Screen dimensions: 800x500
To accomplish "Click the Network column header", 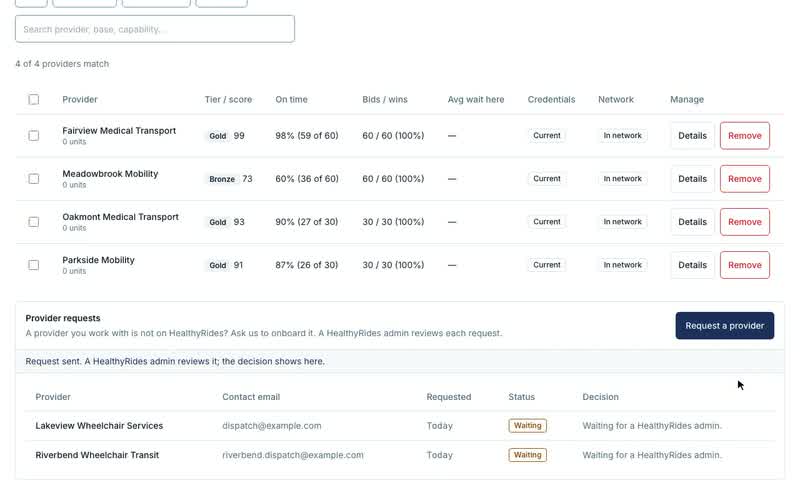I will pyautogui.click(x=616, y=99).
